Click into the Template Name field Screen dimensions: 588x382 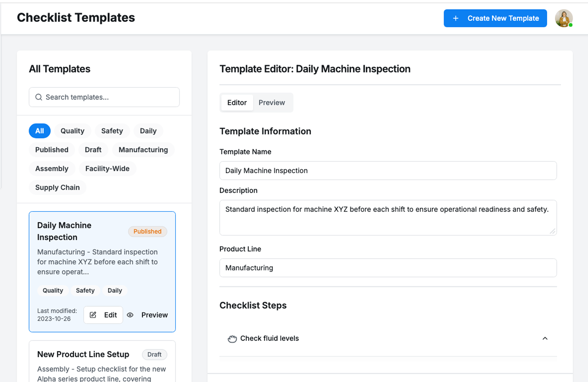388,170
